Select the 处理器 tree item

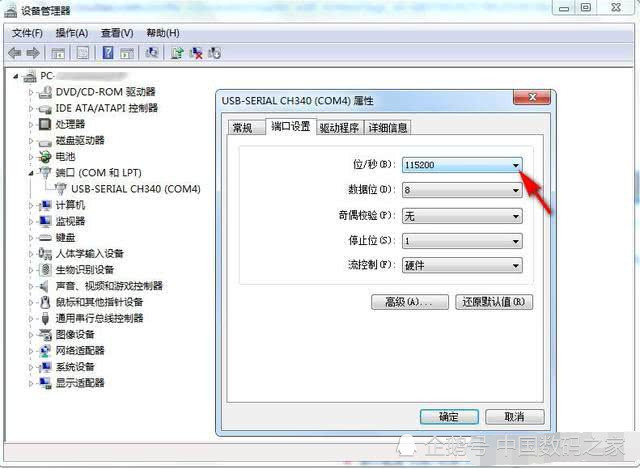tap(71, 124)
